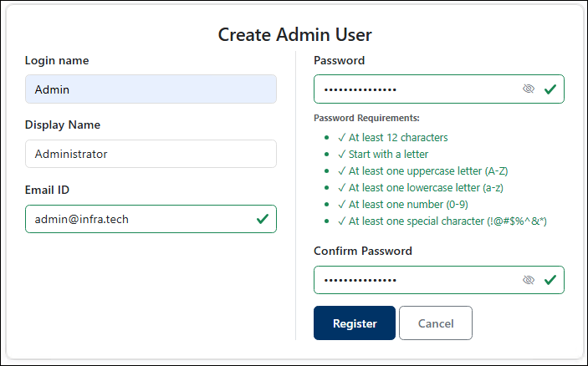Click the Display Name input field
This screenshot has height=366, width=588.
[x=151, y=154]
